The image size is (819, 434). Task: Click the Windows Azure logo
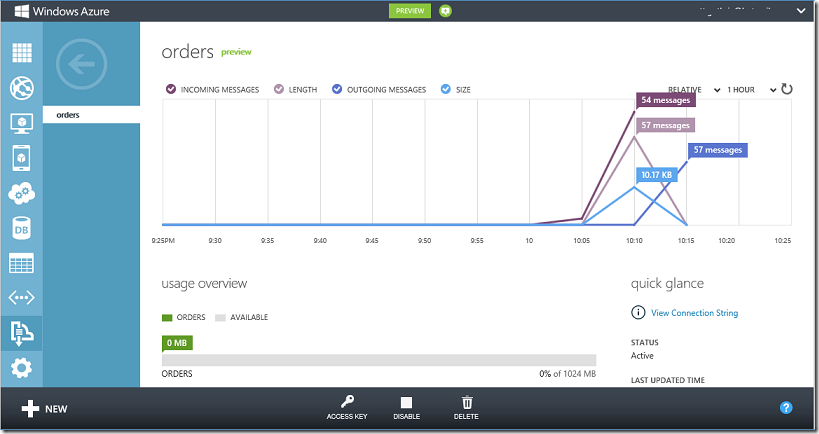(62, 11)
